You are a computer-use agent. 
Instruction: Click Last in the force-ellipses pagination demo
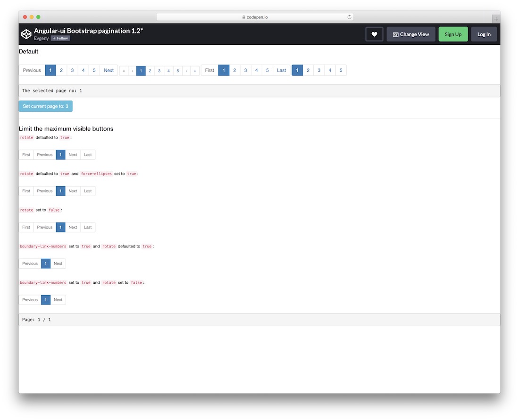[88, 191]
